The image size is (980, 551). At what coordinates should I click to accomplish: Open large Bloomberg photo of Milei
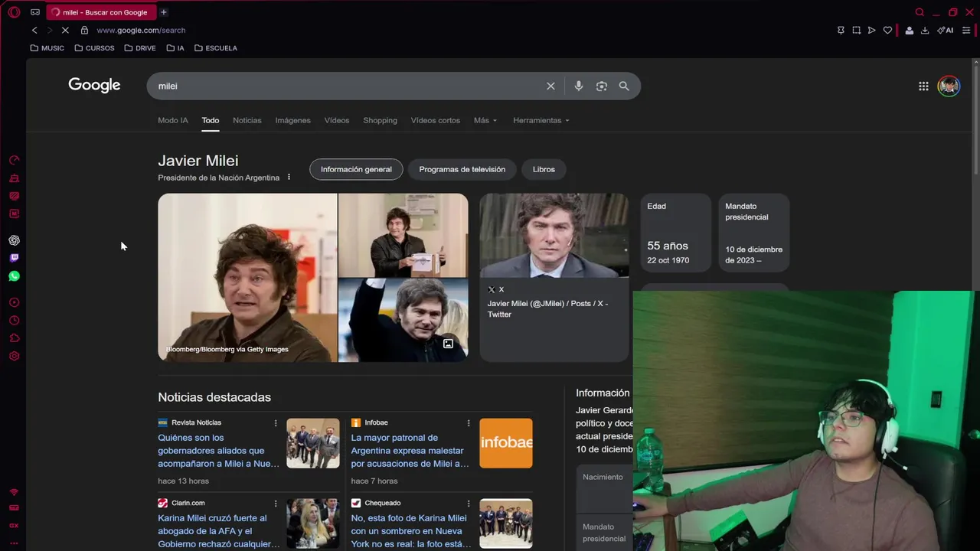(247, 277)
